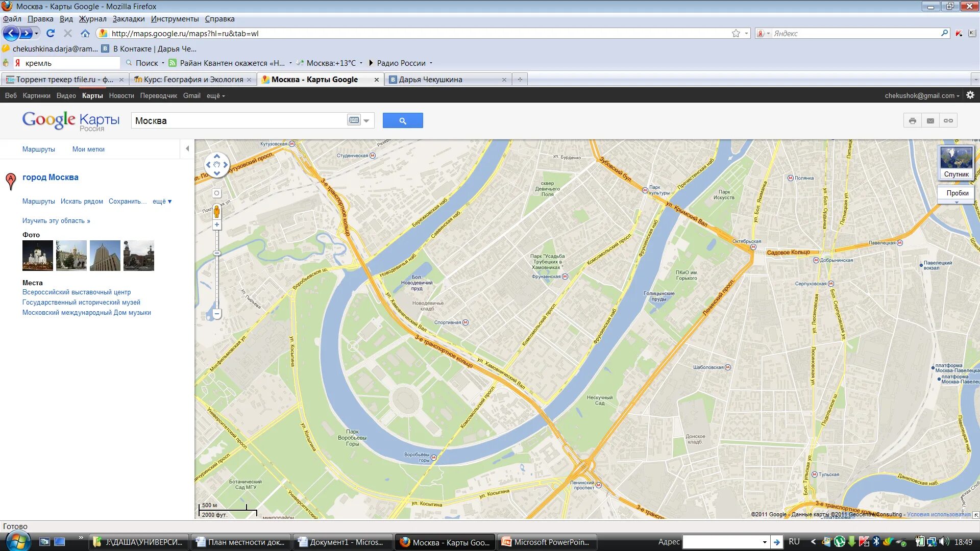Reload the page with the refresh icon

click(50, 33)
